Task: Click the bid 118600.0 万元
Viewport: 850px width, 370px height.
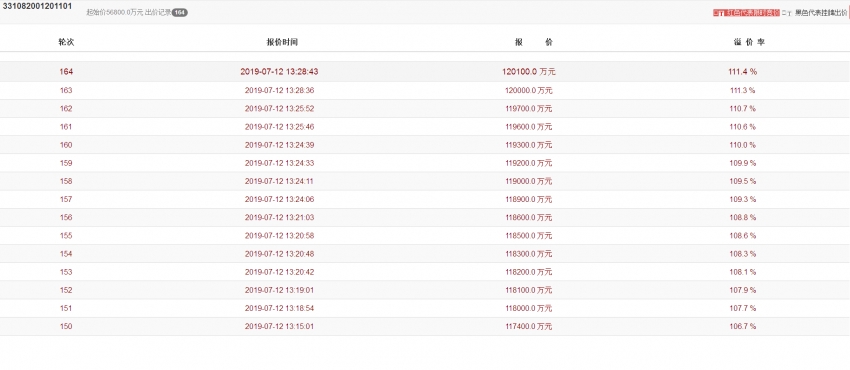Action: pos(528,218)
